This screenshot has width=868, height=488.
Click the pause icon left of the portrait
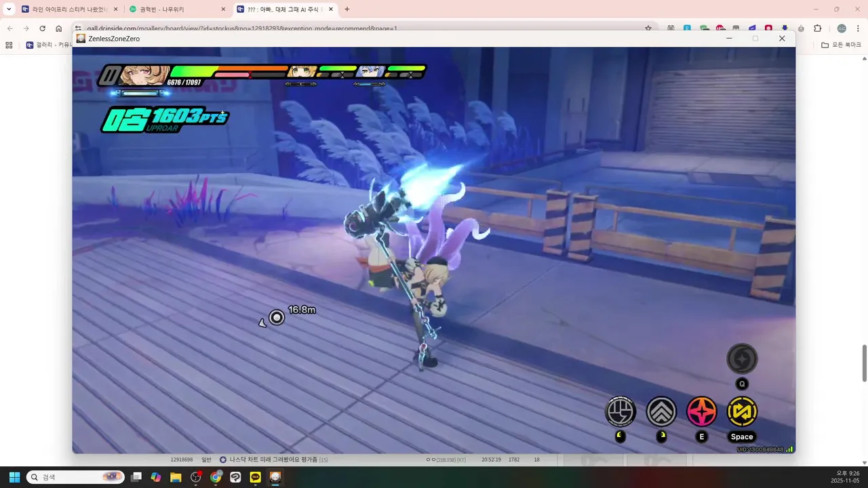pos(108,75)
